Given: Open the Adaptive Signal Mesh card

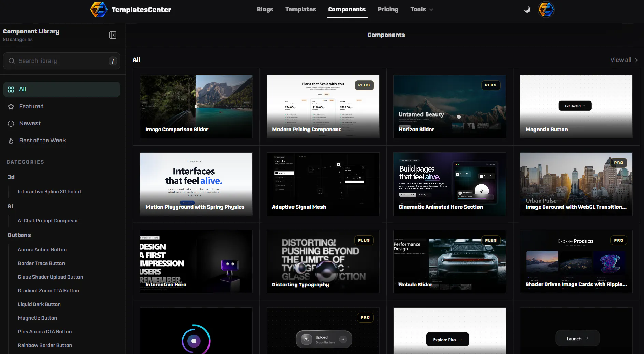Looking at the screenshot, I should pyautogui.click(x=323, y=184).
